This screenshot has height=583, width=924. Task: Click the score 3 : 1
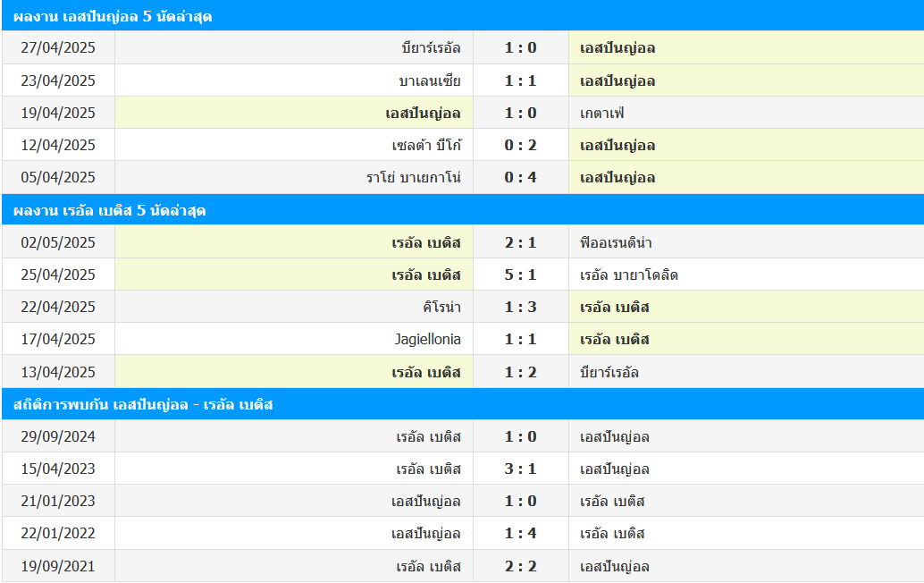pyautogui.click(x=520, y=469)
